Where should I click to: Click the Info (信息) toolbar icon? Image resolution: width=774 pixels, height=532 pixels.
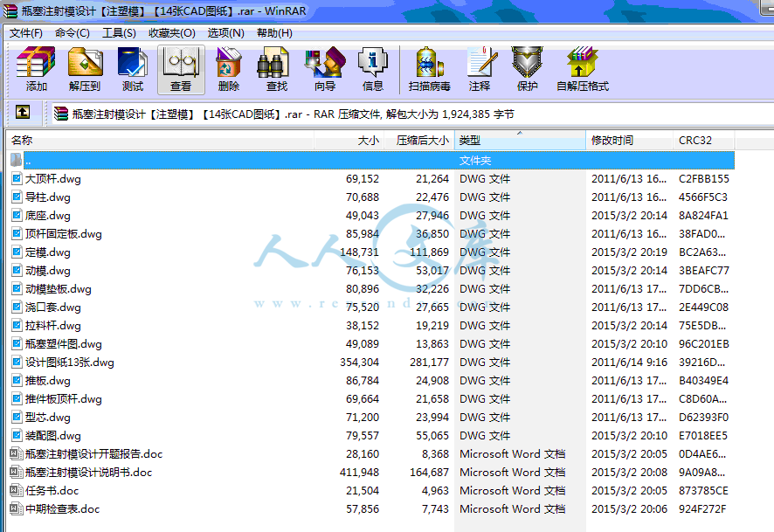372,69
